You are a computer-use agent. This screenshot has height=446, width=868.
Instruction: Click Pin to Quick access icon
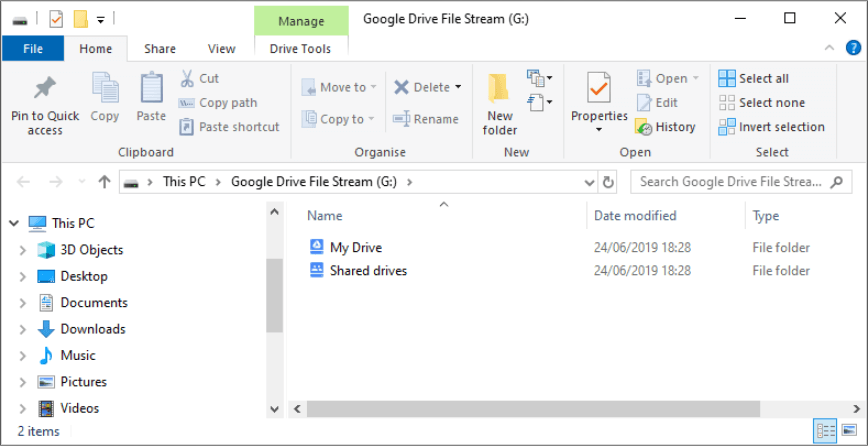[x=44, y=89]
